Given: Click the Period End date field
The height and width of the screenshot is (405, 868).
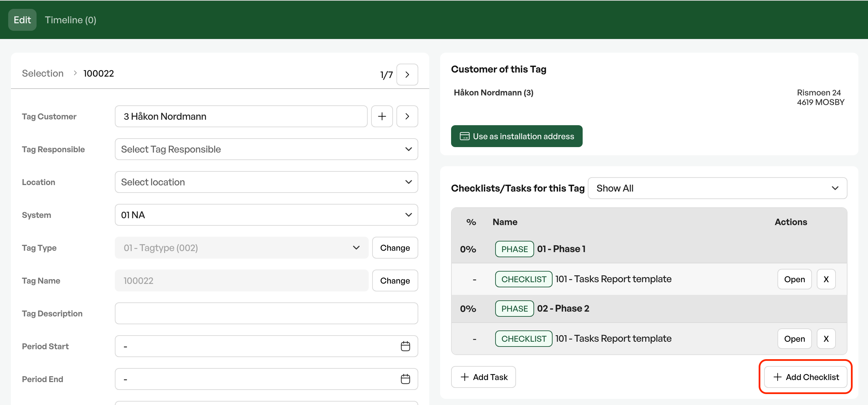Looking at the screenshot, I should point(267,379).
